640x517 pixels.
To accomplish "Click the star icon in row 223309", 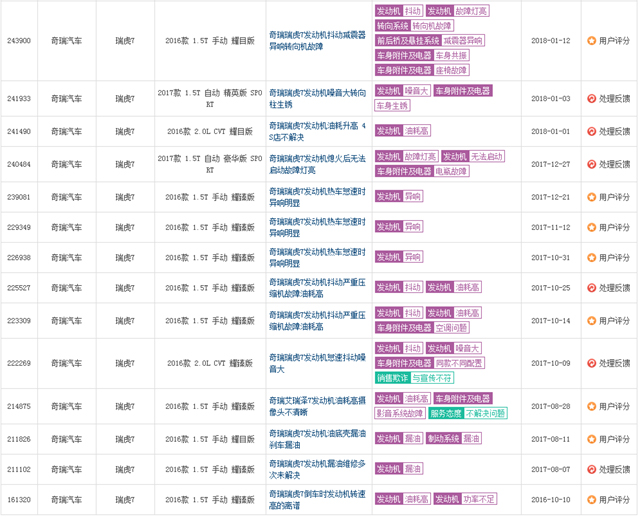I will (x=591, y=321).
